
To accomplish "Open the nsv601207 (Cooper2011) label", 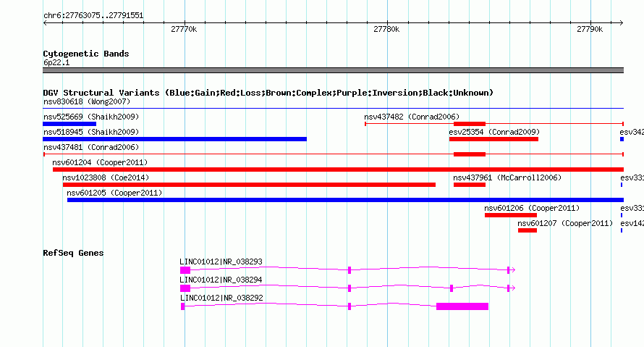I will pos(565,223).
